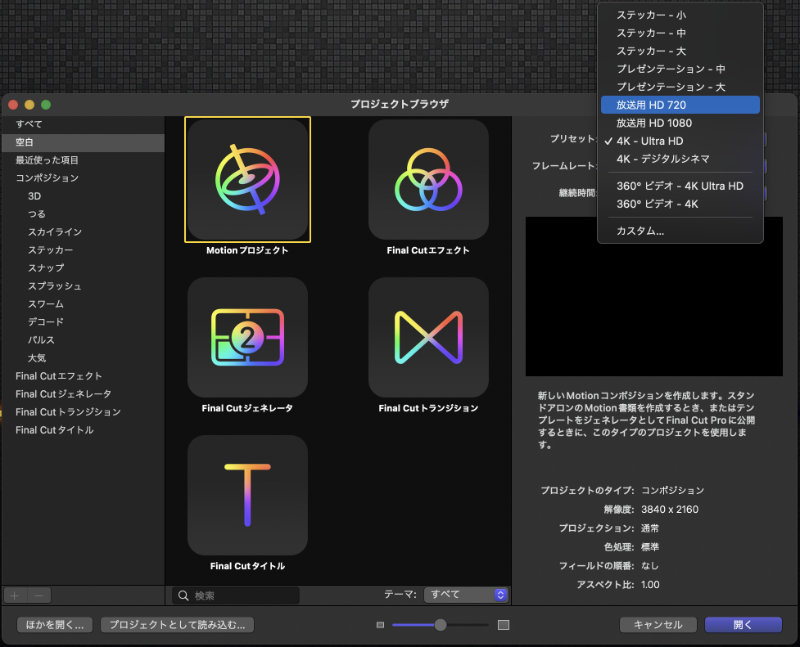Click the 開く button
Image resolution: width=800 pixels, height=647 pixels.
tap(743, 624)
